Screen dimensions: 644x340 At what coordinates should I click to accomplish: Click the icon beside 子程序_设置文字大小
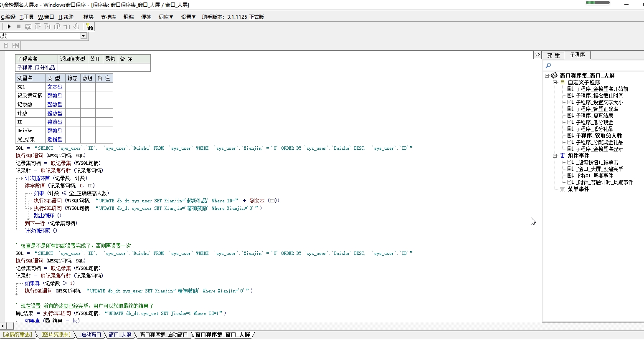pos(570,102)
